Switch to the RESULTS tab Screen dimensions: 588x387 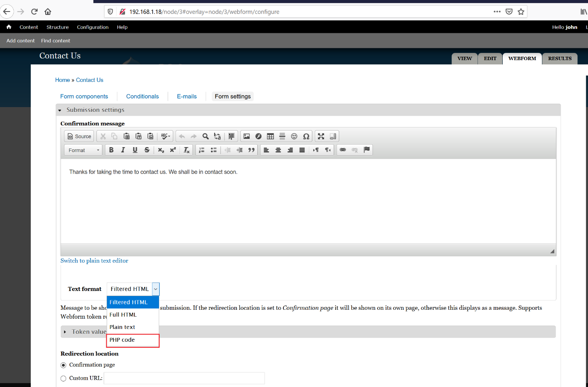tap(559, 59)
